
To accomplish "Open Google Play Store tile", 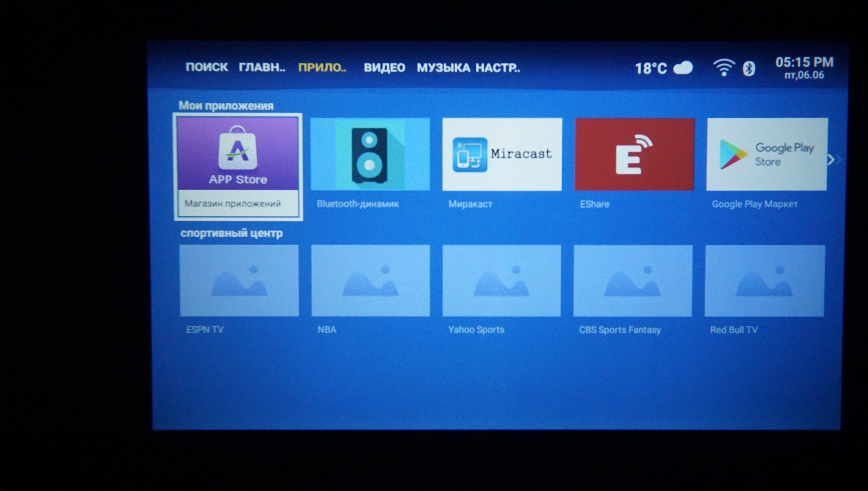I will [x=767, y=154].
